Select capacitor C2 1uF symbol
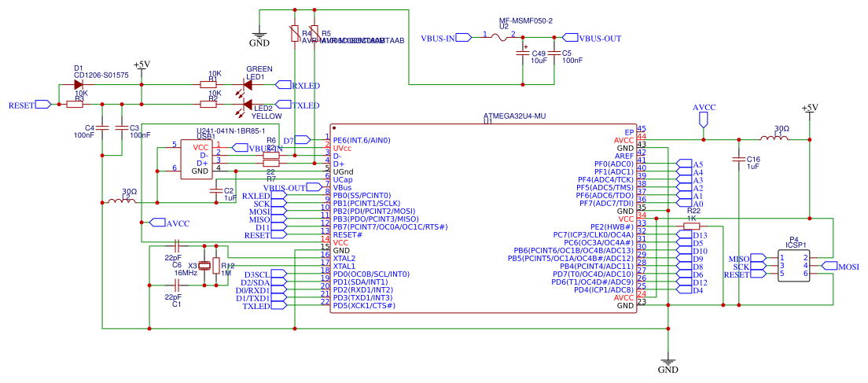Screen dimensions: 868x383 coord(215,190)
